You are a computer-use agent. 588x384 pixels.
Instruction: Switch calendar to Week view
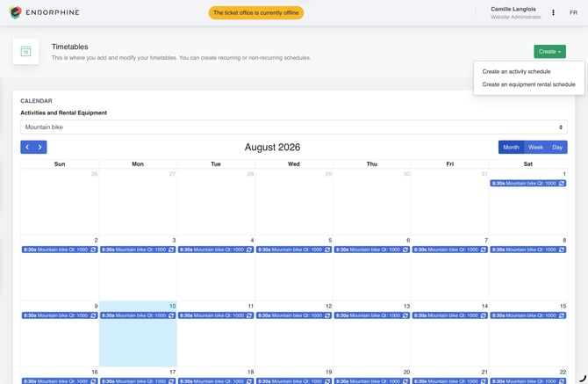[x=535, y=147]
